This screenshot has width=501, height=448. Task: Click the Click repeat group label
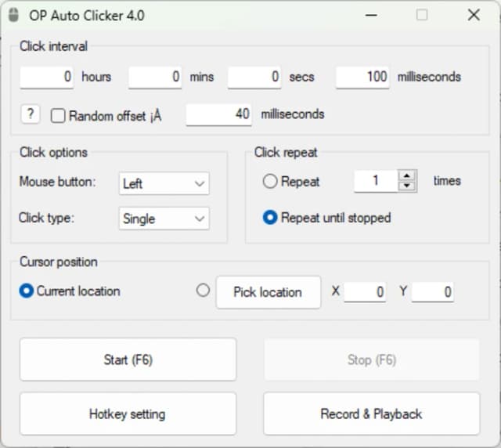point(286,153)
